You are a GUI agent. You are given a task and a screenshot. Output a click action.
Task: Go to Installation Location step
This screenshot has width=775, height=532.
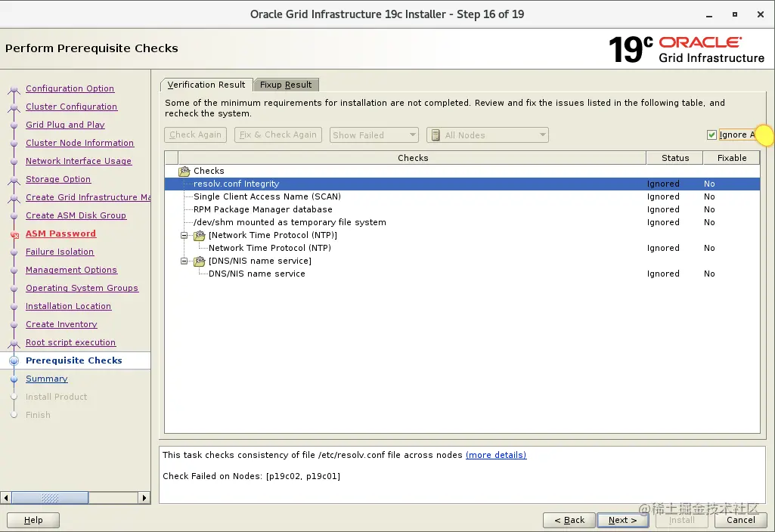click(68, 306)
